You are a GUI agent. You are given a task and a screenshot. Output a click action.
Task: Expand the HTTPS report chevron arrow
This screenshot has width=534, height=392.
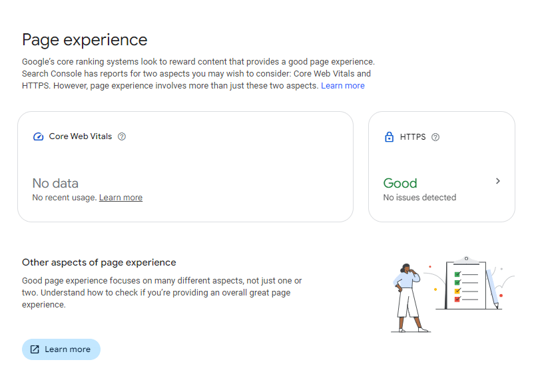click(498, 181)
